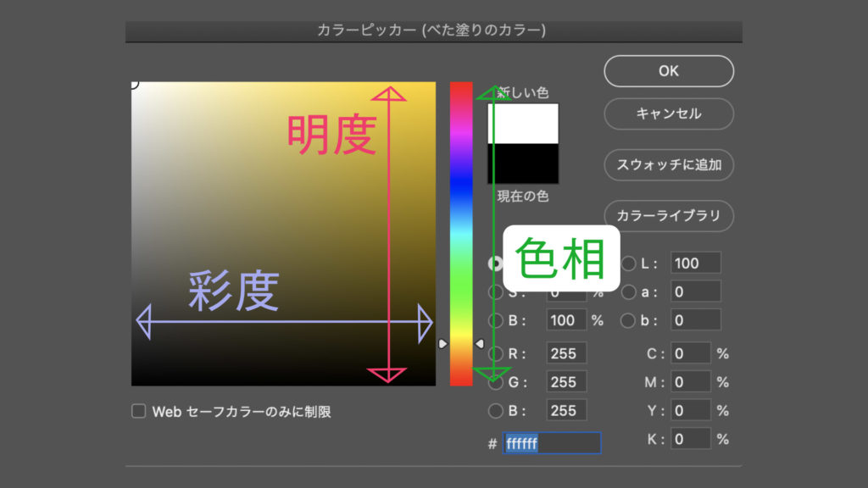This screenshot has height=488, width=868.
Task: Select the blue B radio button beside 255
Action: pos(495,411)
